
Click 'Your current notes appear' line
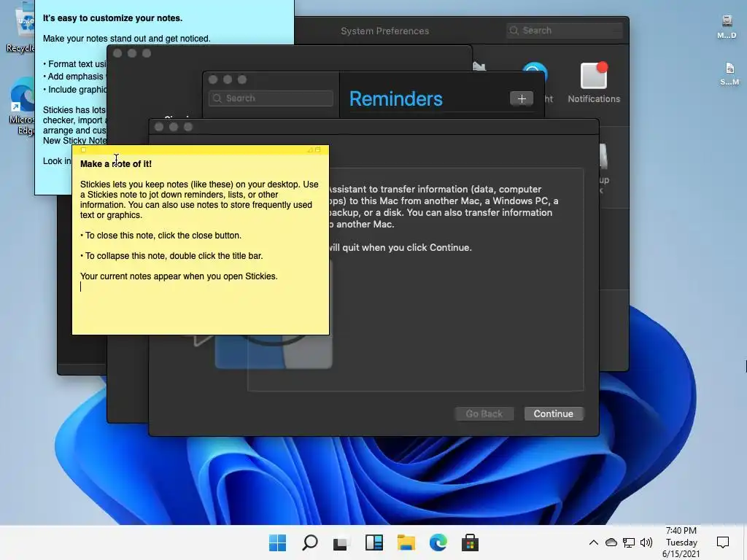[x=179, y=276]
